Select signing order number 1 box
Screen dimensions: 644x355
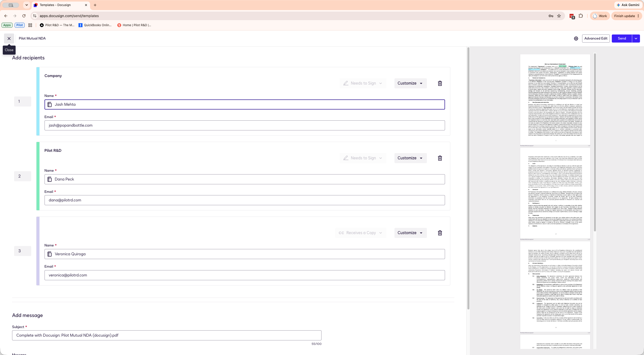pyautogui.click(x=23, y=101)
